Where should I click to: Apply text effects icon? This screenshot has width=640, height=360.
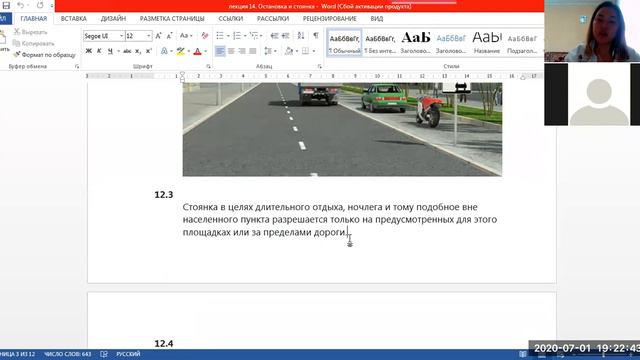(x=164, y=51)
